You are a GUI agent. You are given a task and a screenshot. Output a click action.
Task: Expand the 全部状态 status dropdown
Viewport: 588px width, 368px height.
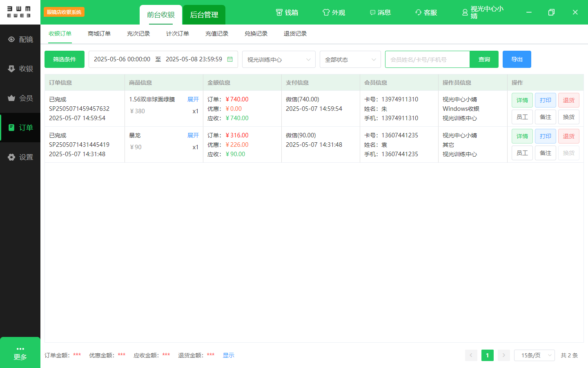[x=350, y=59]
